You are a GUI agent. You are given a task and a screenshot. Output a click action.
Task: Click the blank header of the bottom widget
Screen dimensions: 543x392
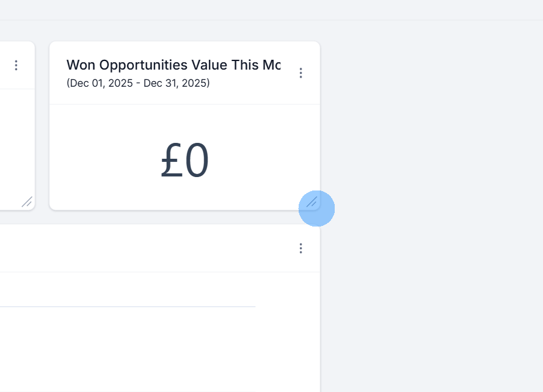(153, 248)
